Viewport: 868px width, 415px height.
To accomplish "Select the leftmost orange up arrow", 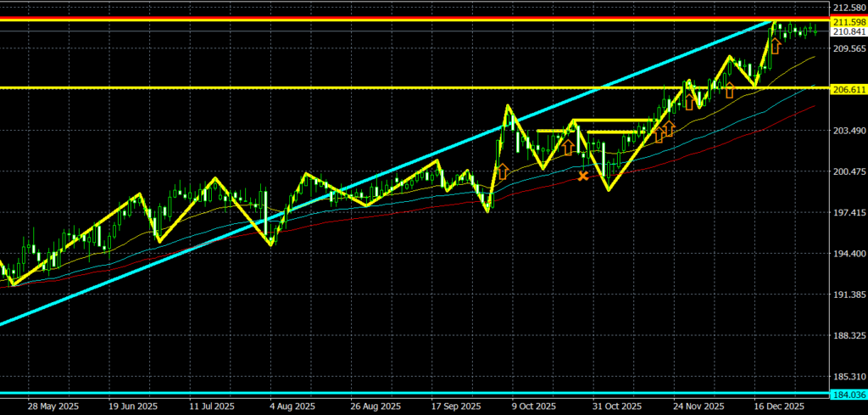I will pos(501,171).
